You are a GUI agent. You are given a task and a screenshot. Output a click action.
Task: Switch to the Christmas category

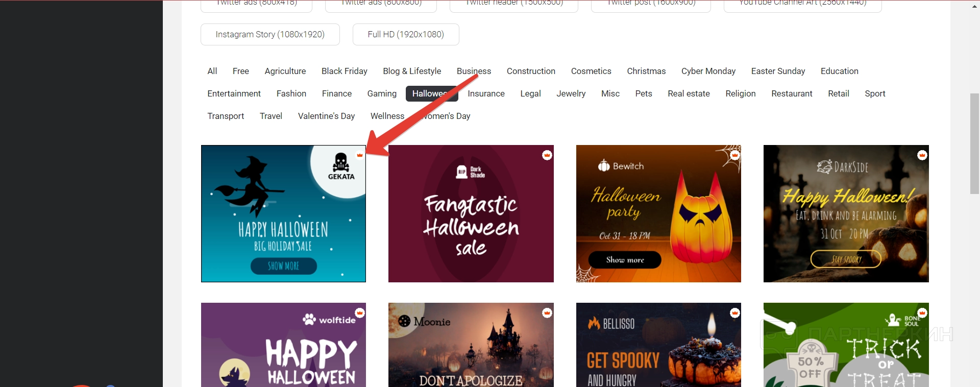646,71
